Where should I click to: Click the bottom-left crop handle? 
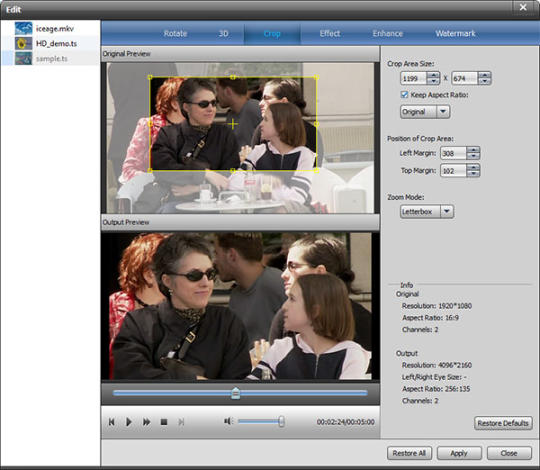click(x=150, y=170)
